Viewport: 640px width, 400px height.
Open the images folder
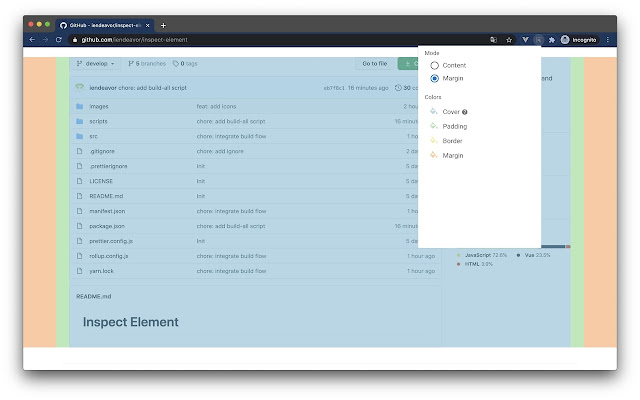tap(99, 106)
